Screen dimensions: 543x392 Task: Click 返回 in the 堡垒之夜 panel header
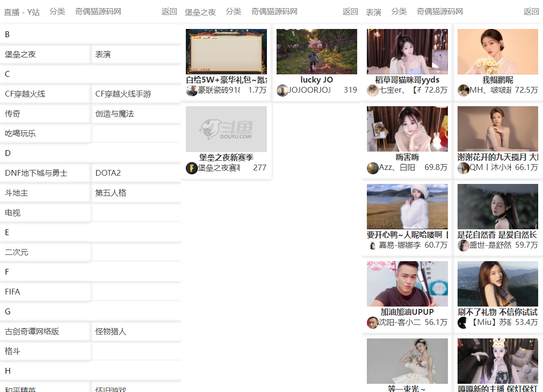tap(350, 12)
